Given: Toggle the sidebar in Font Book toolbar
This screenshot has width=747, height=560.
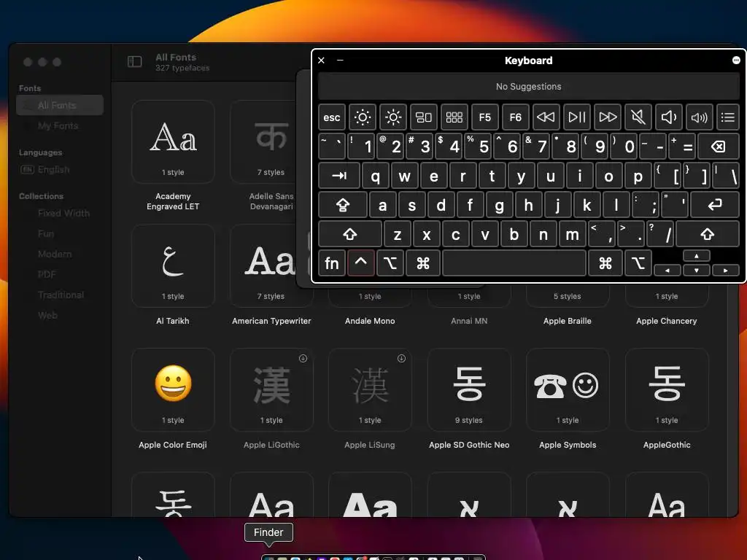Looking at the screenshot, I should pos(135,62).
